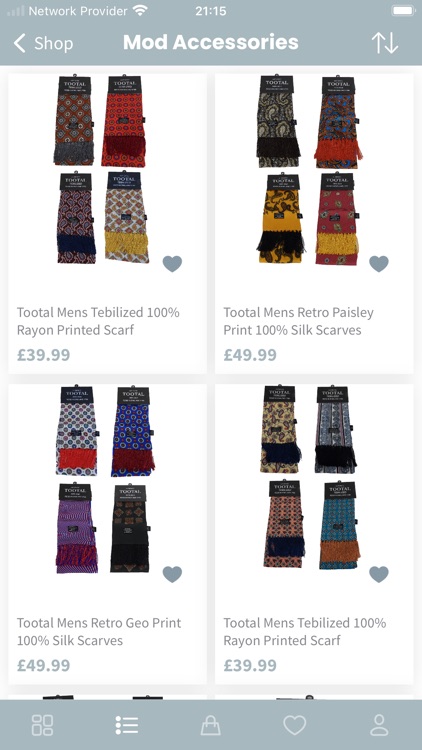Tap the Mod Accessories page title
This screenshot has height=750, width=422.
(211, 43)
